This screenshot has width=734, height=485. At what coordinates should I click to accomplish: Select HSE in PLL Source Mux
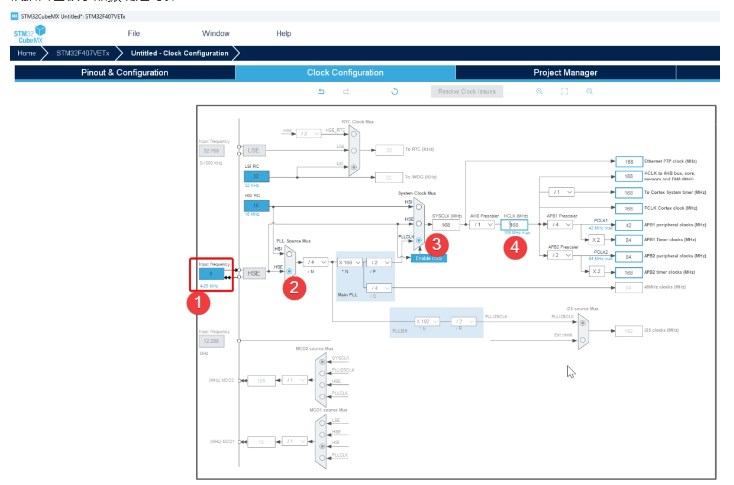click(x=289, y=271)
